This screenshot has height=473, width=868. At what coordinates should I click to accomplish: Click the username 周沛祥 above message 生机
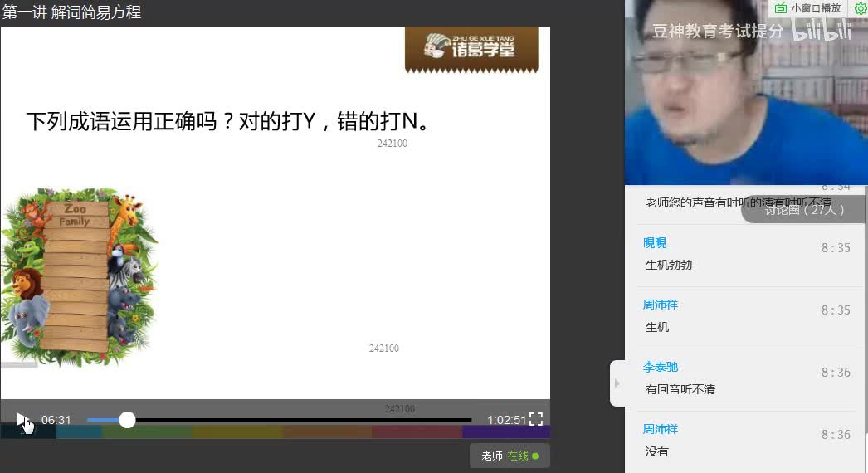coord(661,305)
